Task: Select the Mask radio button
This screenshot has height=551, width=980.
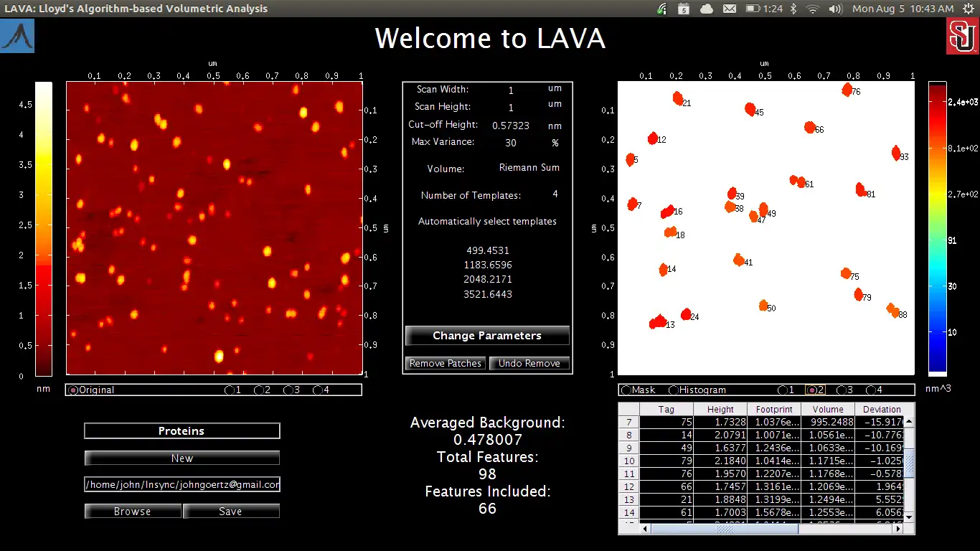Action: coord(626,390)
